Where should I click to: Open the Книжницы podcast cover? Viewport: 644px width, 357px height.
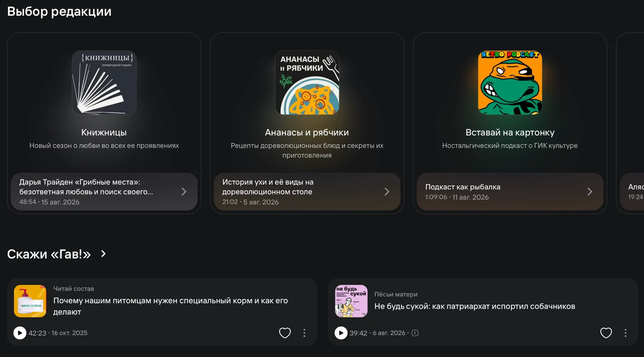tap(104, 82)
